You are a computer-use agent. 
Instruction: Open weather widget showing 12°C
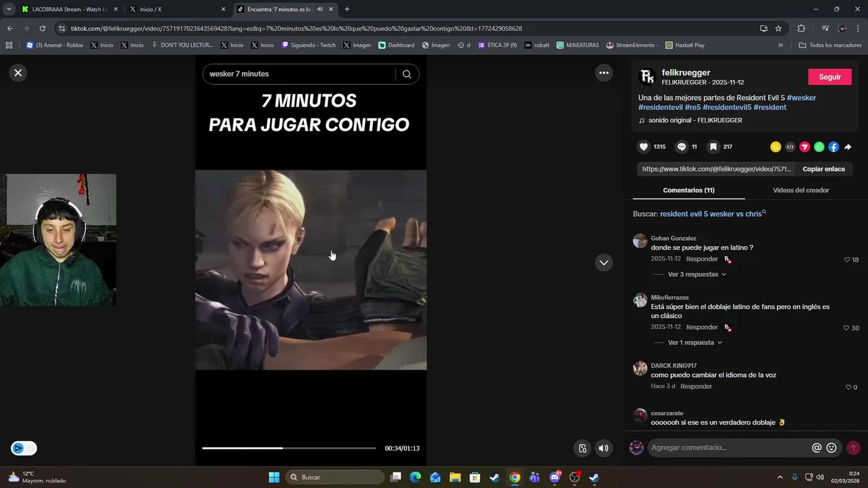(37, 477)
